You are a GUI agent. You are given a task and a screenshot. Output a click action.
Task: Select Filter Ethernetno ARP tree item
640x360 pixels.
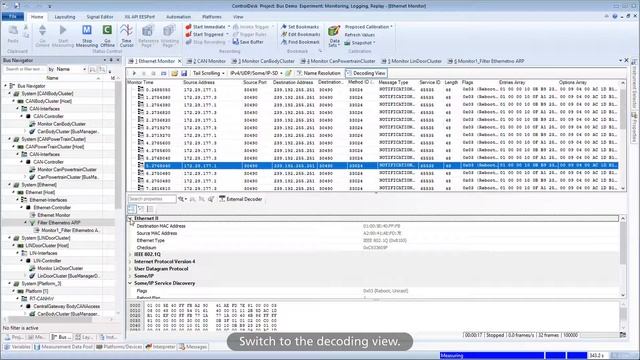tap(58, 223)
